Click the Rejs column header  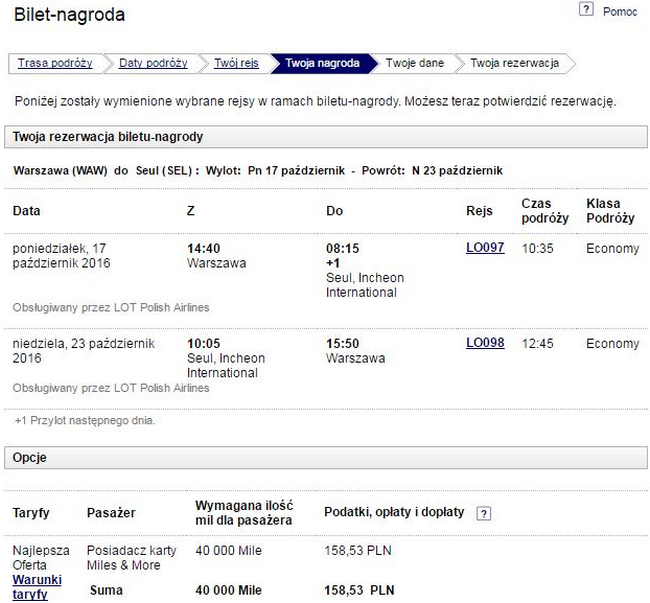tap(479, 211)
